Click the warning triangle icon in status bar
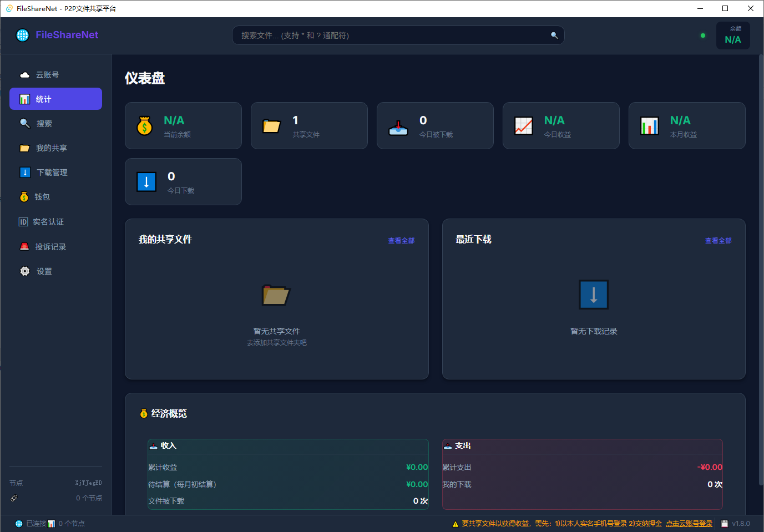The width and height of the screenshot is (764, 532). point(456,524)
